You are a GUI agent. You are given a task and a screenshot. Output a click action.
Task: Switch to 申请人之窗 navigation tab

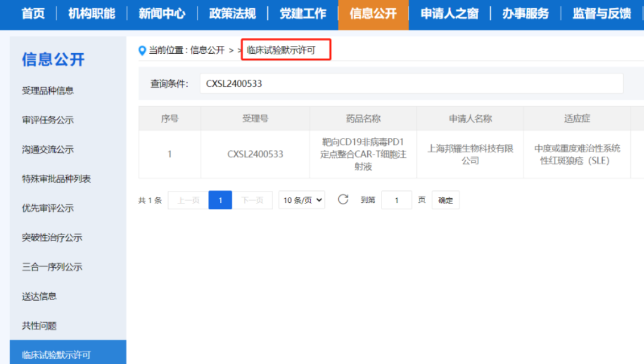pos(450,14)
